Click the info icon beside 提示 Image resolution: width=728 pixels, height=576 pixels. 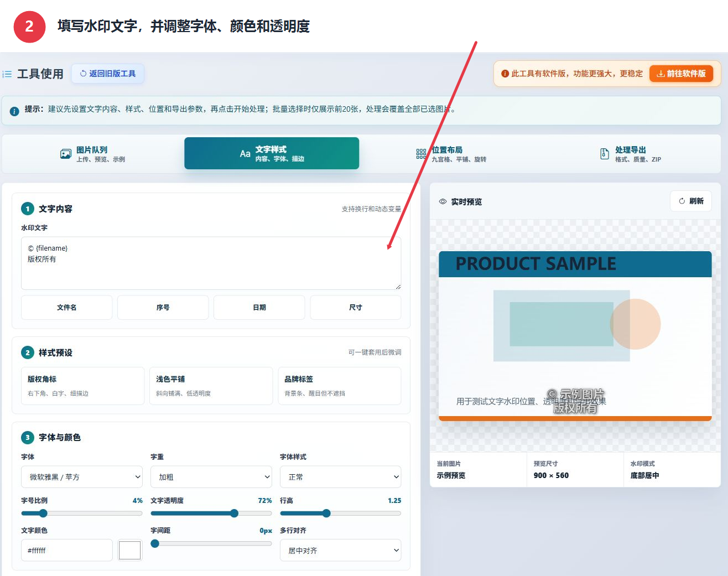point(14,111)
